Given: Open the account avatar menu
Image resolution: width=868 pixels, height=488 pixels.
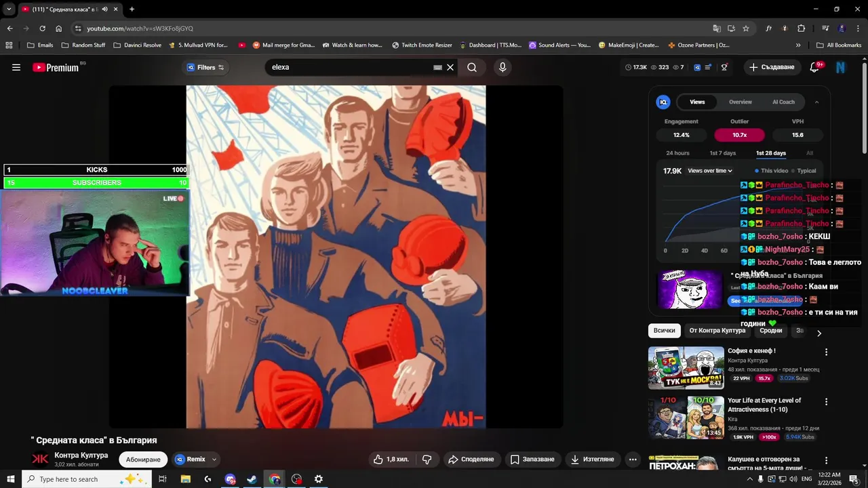Looking at the screenshot, I should (x=841, y=67).
